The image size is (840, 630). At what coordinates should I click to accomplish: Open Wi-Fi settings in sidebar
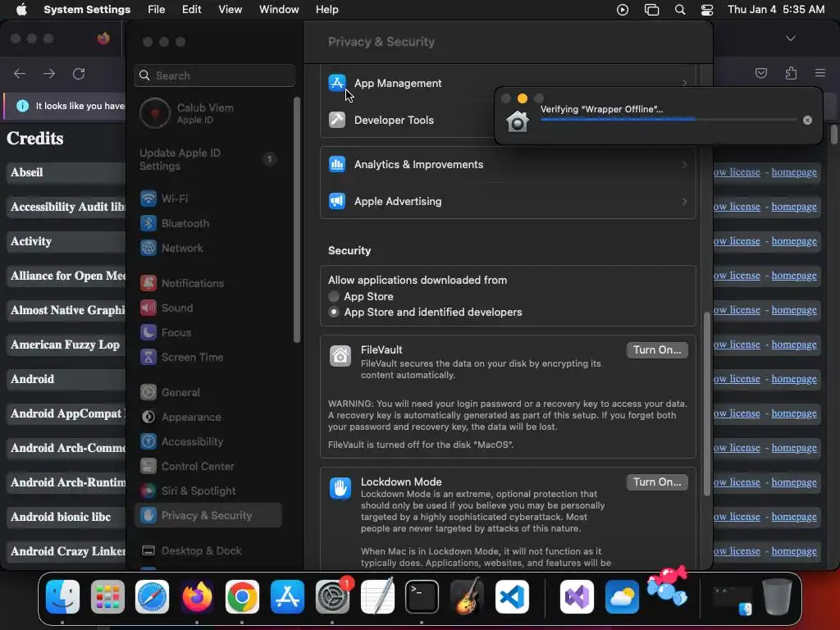(209, 199)
